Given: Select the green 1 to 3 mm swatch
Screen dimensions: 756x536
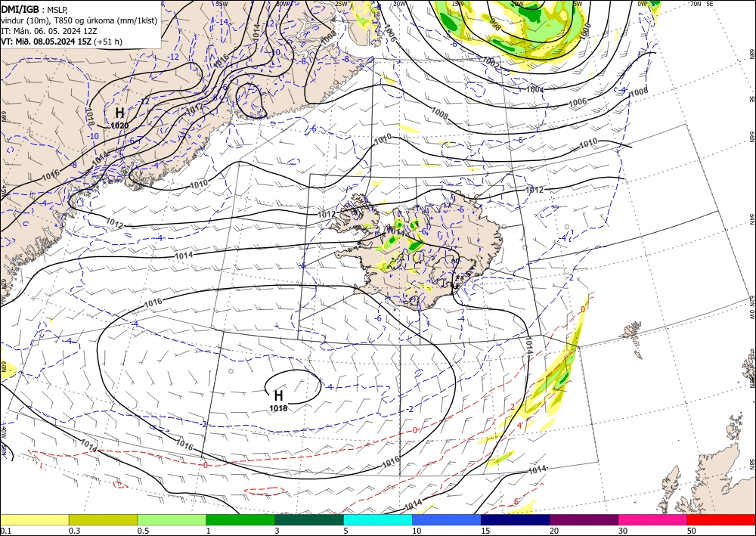Looking at the screenshot, I should (x=240, y=519).
